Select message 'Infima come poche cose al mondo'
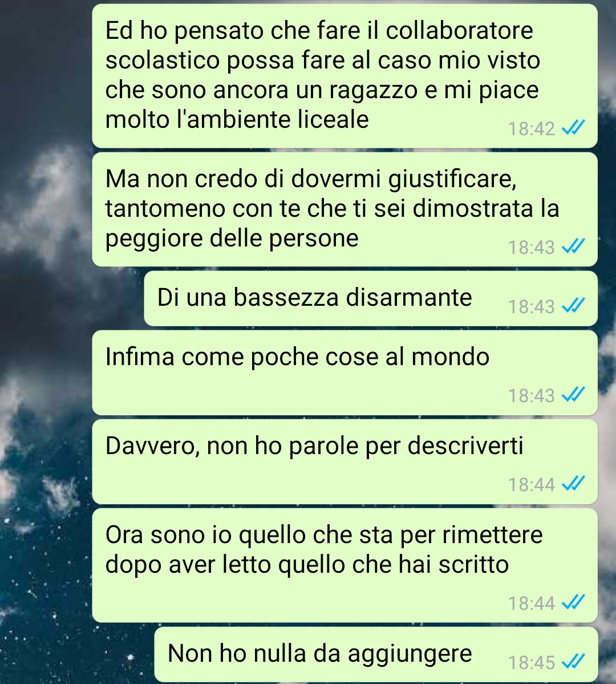616x684 pixels. point(345,373)
